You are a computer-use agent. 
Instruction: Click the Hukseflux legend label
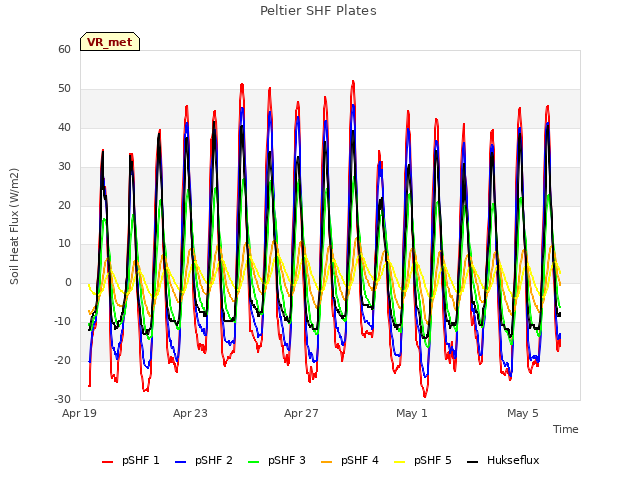[513, 460]
